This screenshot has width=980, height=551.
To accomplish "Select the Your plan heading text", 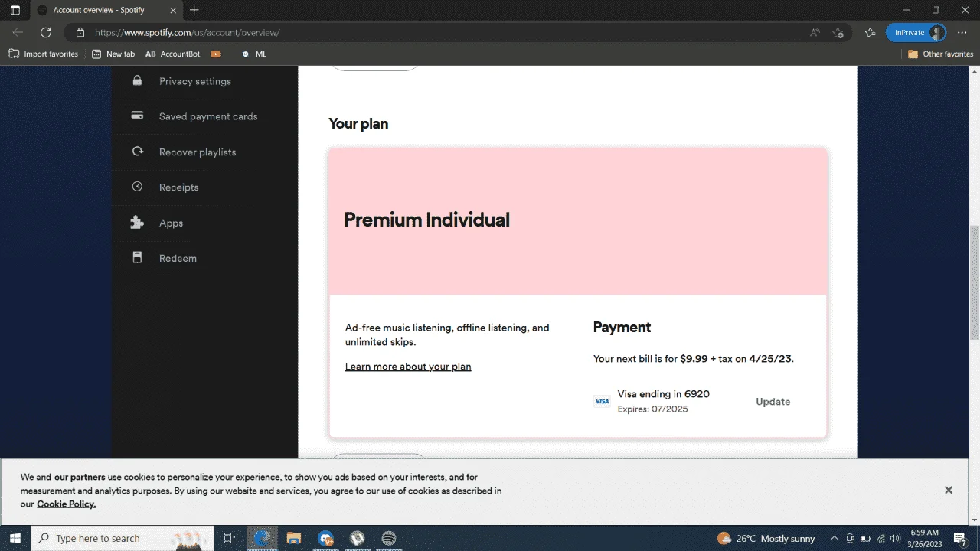I will pyautogui.click(x=358, y=124).
